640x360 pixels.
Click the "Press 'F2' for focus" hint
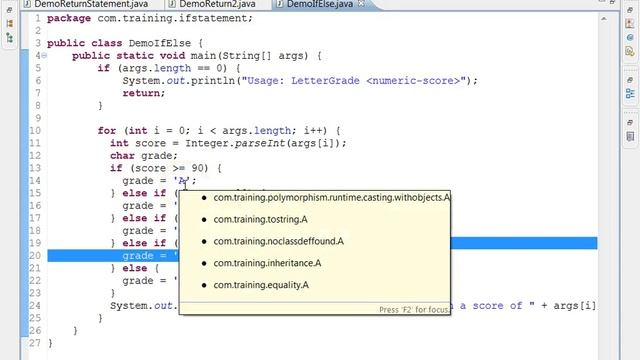click(x=413, y=310)
